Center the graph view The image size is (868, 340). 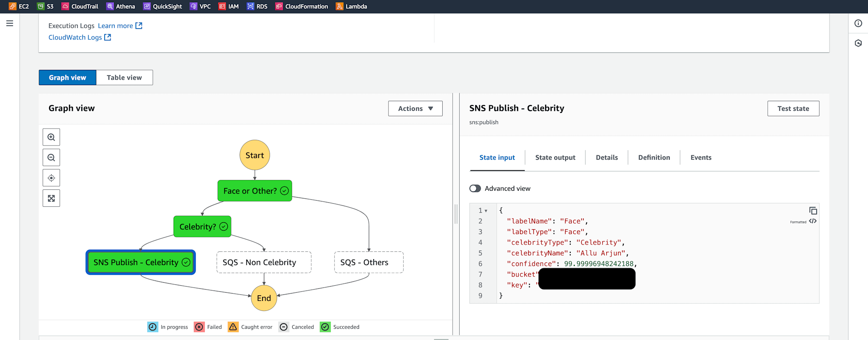(51, 178)
